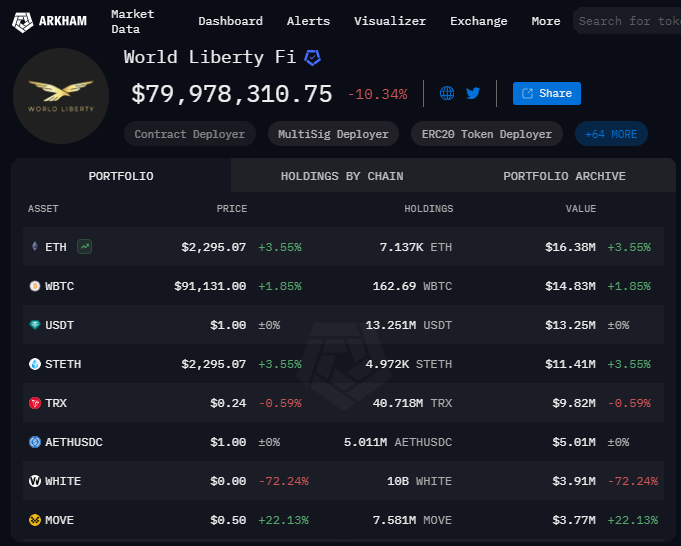Click the WBTC price $91,131.00
The image size is (681, 546).
(x=210, y=286)
